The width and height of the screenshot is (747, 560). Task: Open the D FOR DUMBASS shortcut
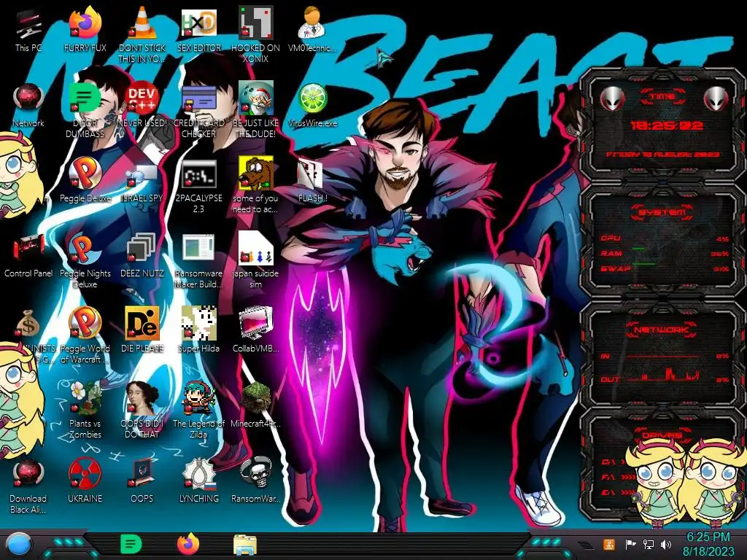click(x=85, y=109)
